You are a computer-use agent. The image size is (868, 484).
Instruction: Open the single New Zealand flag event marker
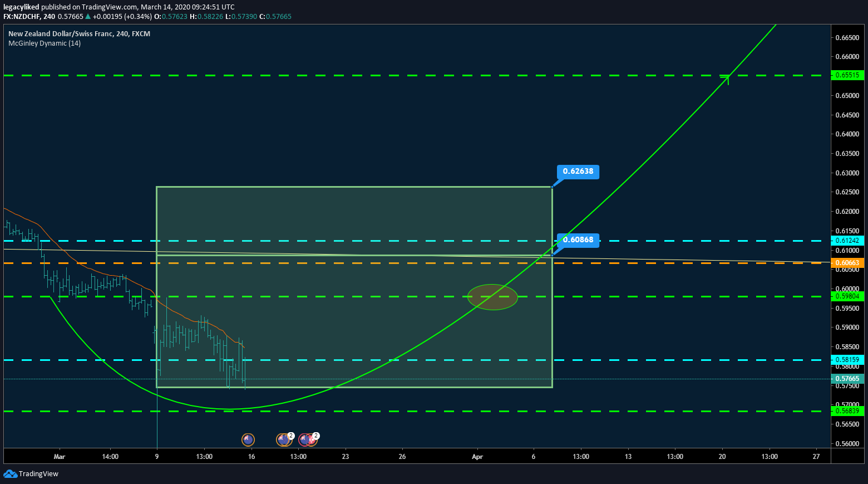coord(248,439)
